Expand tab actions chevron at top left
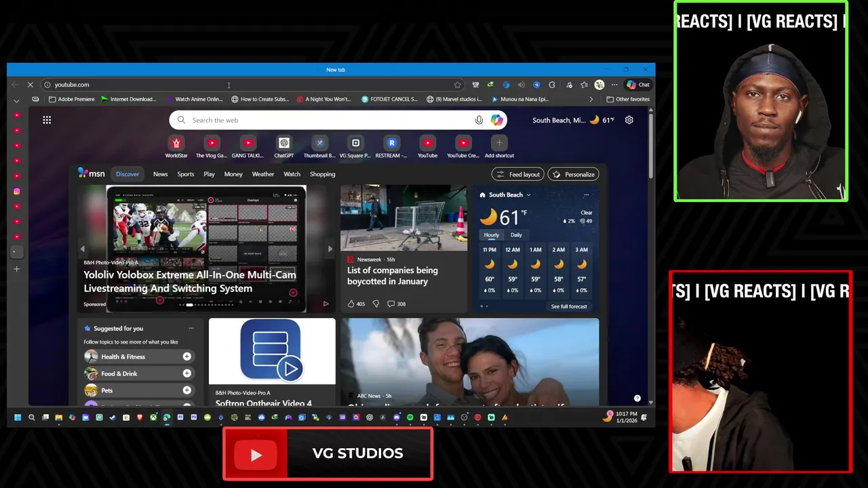The width and height of the screenshot is (868, 488). point(16,100)
